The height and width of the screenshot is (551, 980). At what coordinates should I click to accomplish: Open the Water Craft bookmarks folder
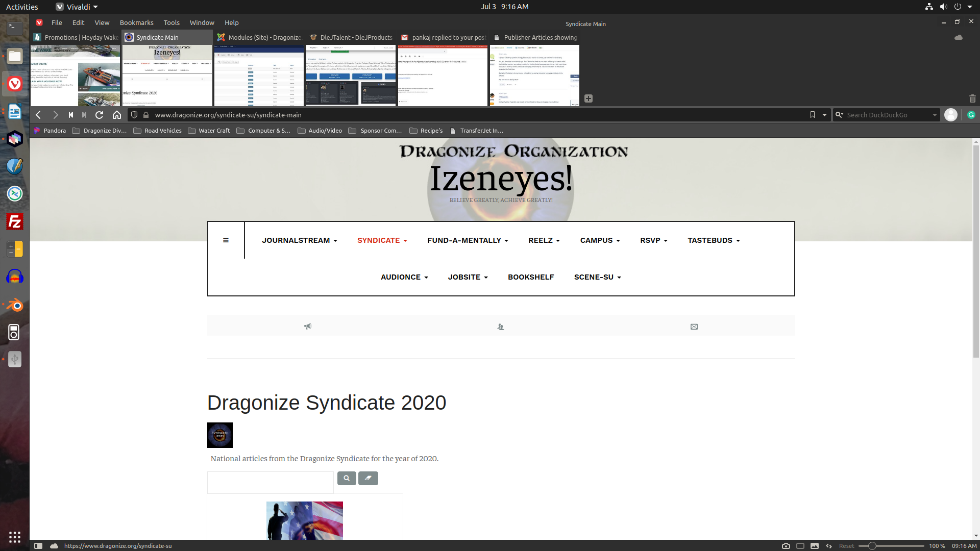pos(209,131)
